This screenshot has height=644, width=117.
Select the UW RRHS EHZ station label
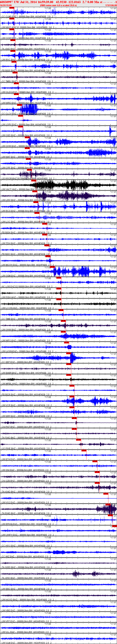tap(28, 524)
